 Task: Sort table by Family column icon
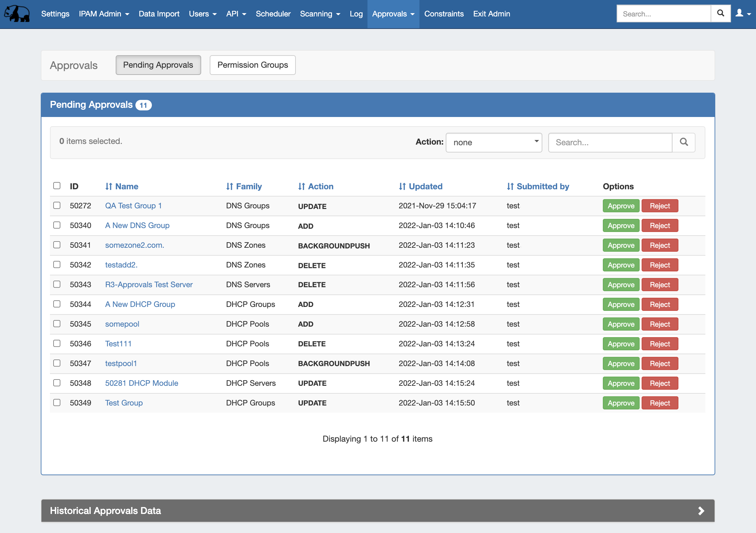(229, 186)
